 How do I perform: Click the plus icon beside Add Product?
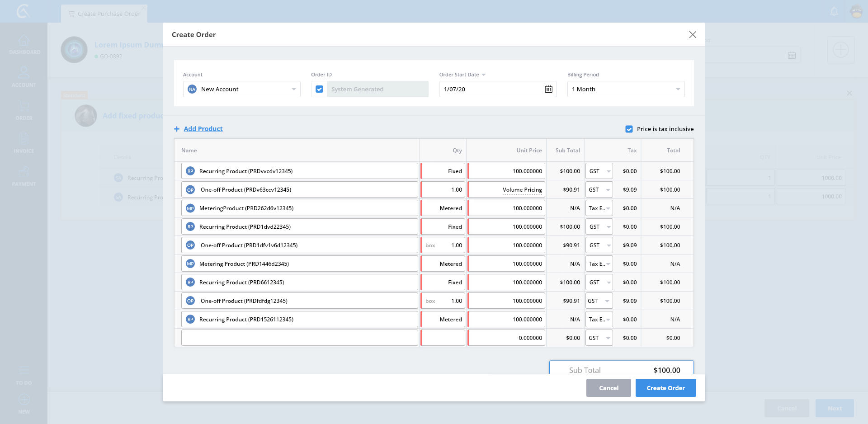177,129
